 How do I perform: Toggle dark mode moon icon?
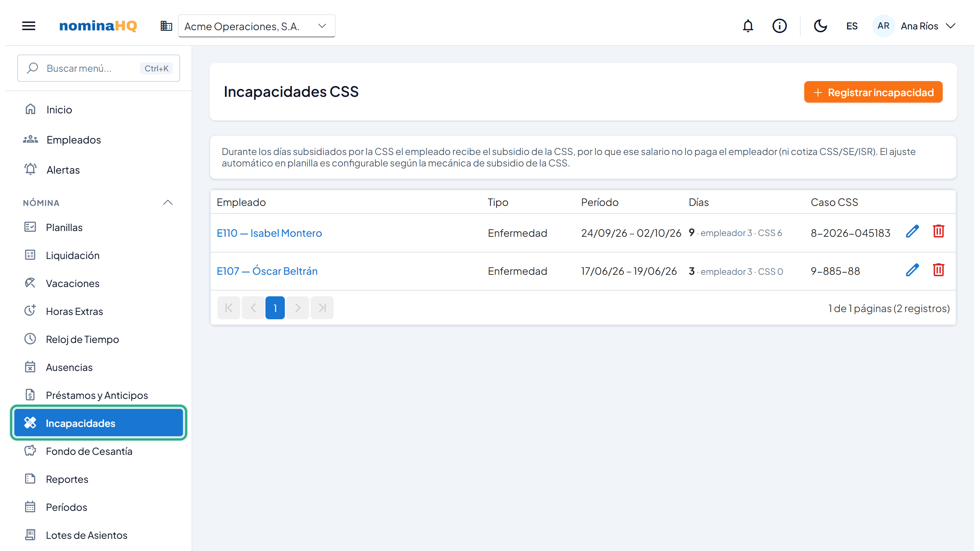click(820, 26)
